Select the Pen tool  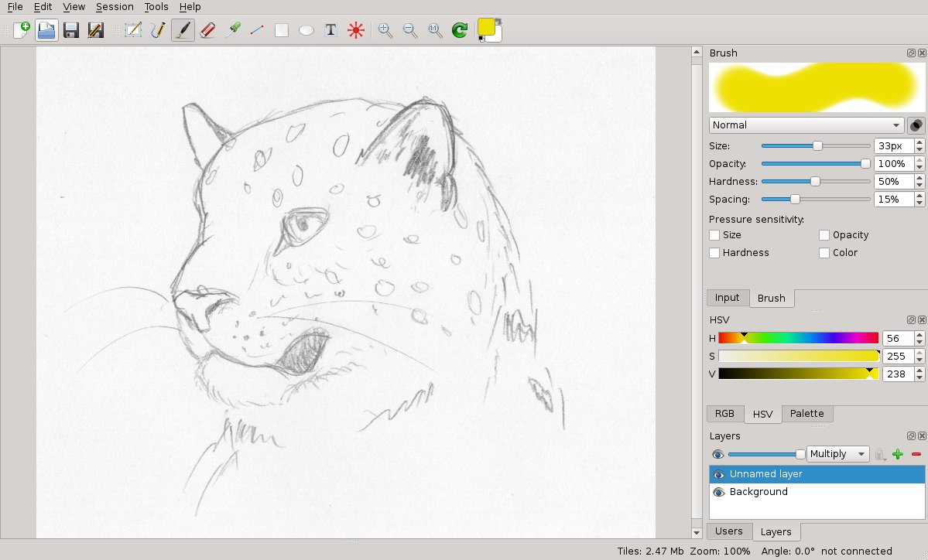coord(157,30)
